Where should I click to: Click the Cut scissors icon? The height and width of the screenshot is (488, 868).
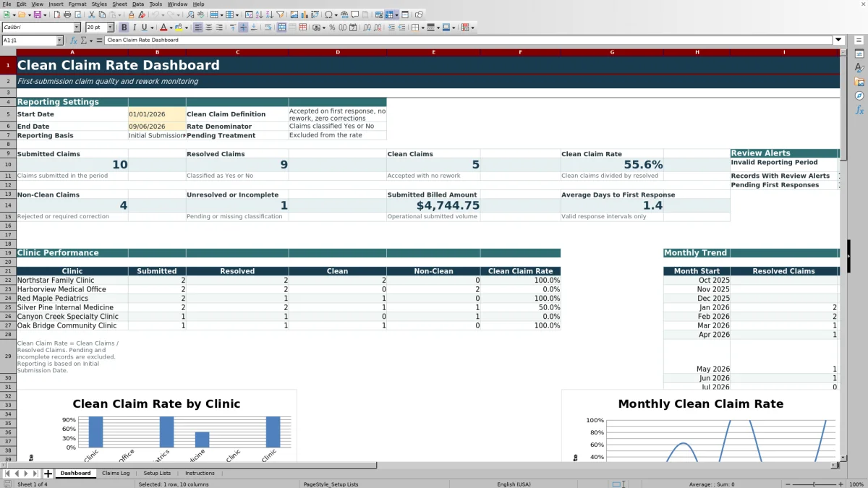pos(91,14)
